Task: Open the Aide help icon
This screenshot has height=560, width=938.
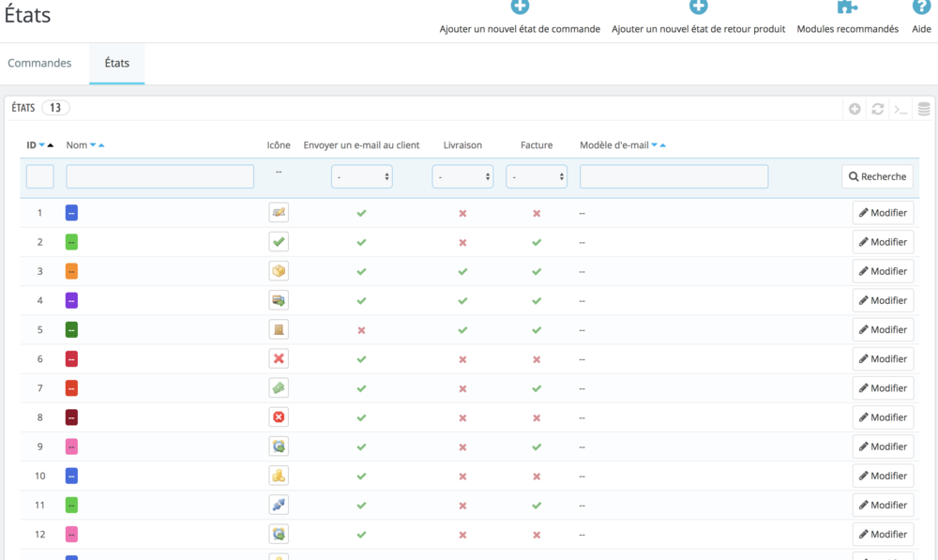Action: [x=921, y=8]
